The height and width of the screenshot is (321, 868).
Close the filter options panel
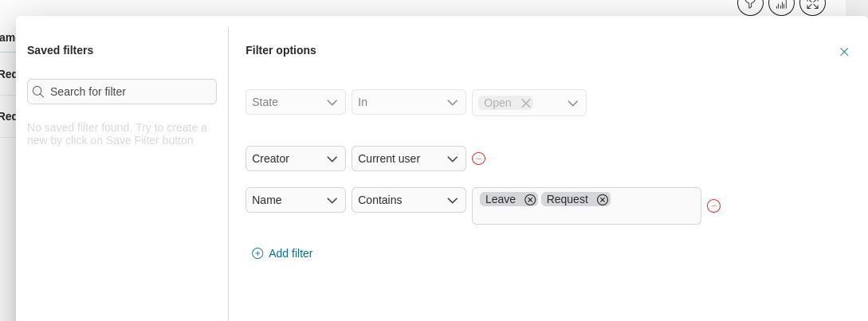tap(844, 52)
